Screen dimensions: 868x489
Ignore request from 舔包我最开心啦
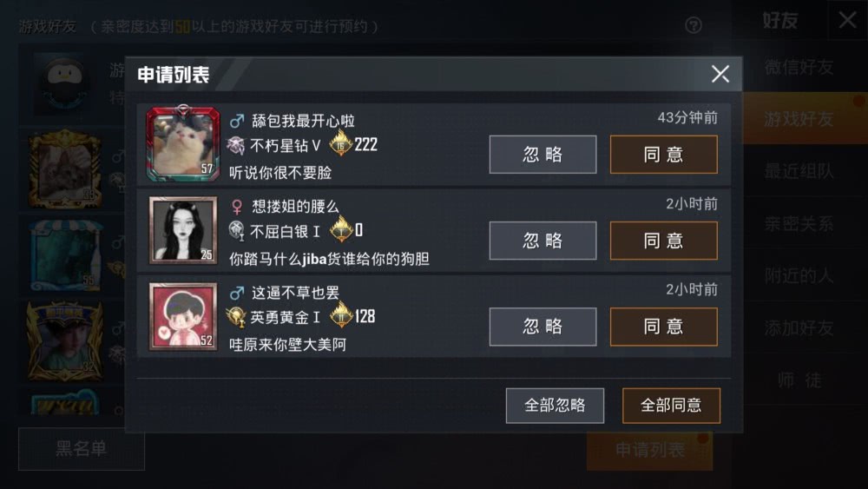pyautogui.click(x=542, y=155)
